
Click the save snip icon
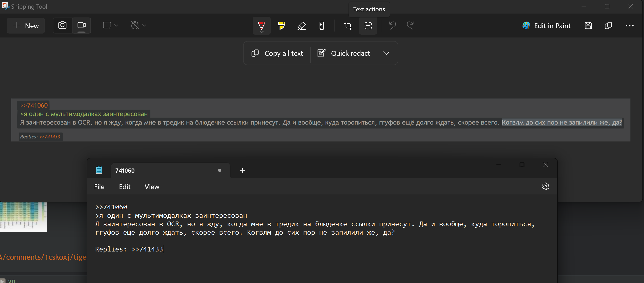[588, 26]
